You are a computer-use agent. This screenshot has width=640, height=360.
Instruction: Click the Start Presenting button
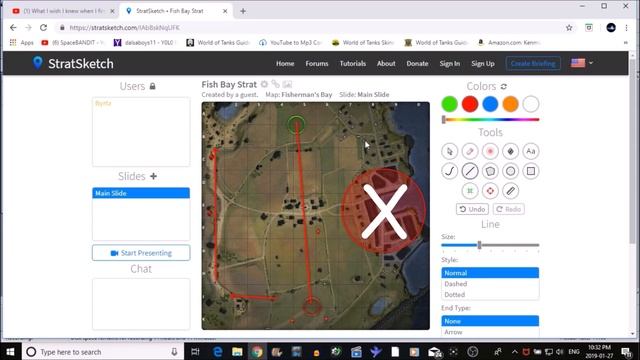pos(141,253)
